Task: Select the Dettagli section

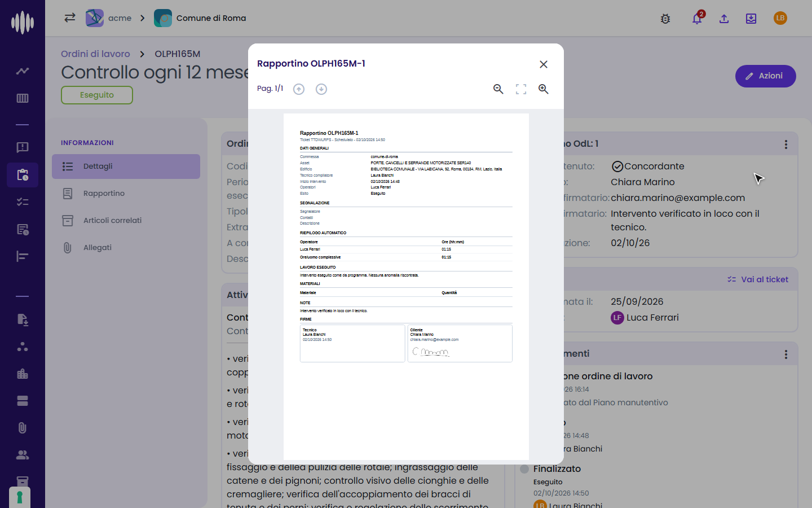Action: [x=126, y=167]
